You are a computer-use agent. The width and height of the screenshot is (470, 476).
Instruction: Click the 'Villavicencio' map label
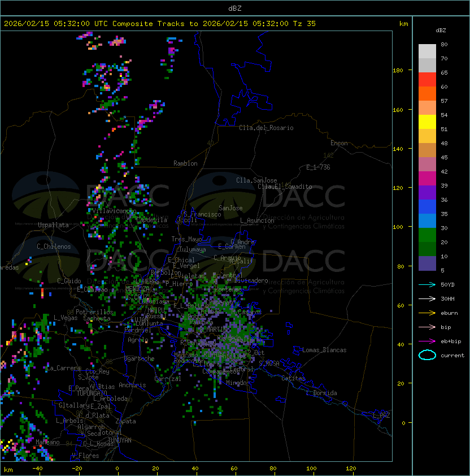[114, 211]
